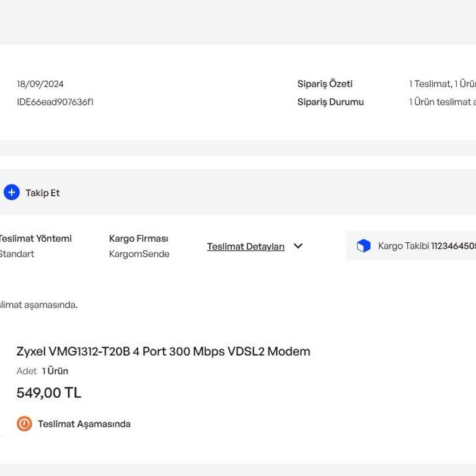Click the 1 Teslimat, 1 Ürün summary value
476x476 pixels.
click(443, 84)
